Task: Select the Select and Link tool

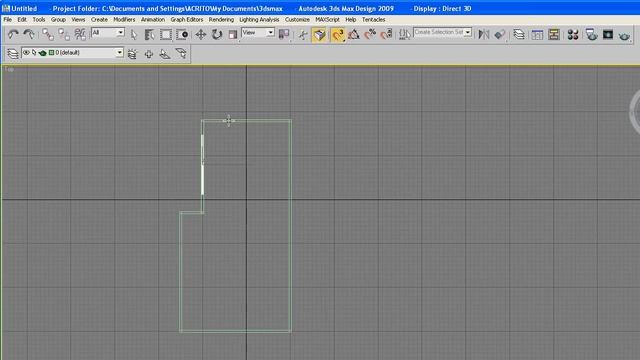Action: coord(48,34)
